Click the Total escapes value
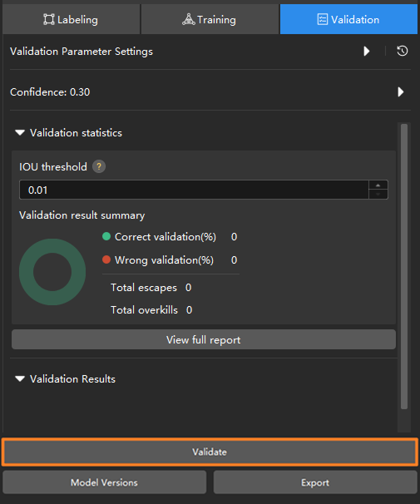This screenshot has height=504, width=420. (x=188, y=288)
